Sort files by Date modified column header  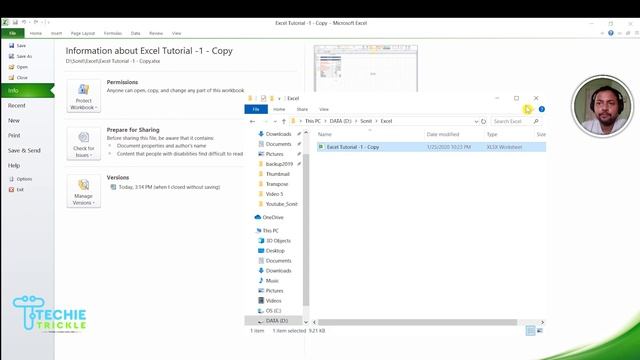point(443,134)
